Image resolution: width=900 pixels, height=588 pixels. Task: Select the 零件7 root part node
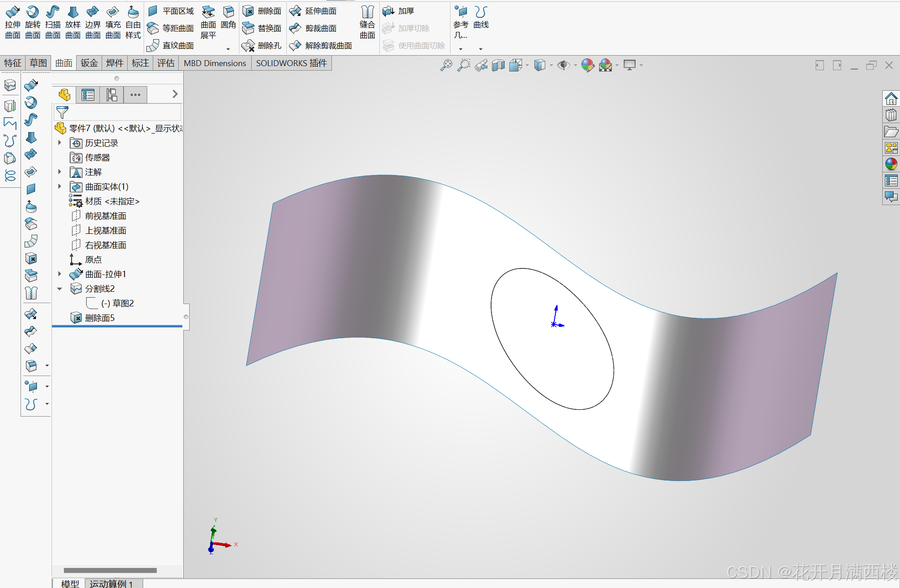119,128
